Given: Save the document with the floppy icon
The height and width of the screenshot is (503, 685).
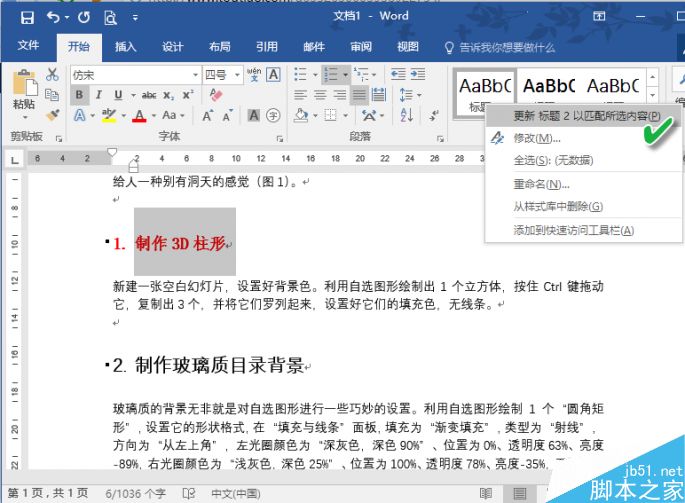Looking at the screenshot, I should [27, 17].
